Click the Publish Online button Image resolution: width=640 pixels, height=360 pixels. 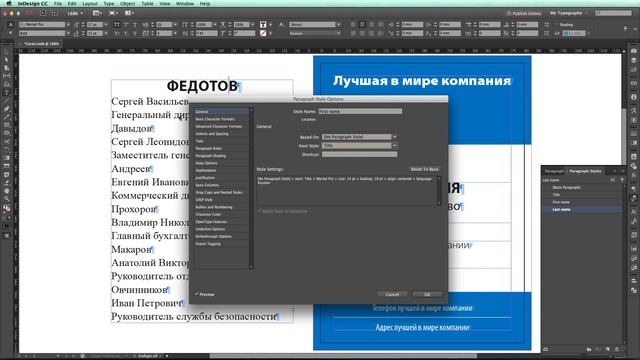(524, 13)
